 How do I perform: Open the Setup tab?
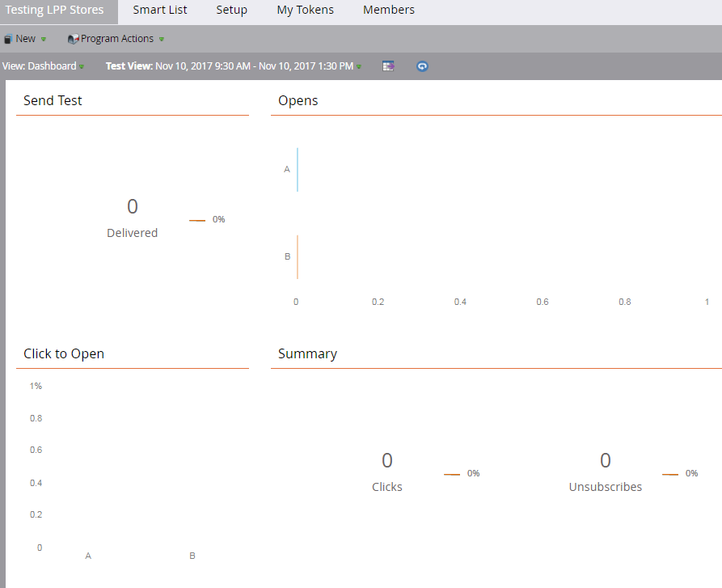[232, 11]
